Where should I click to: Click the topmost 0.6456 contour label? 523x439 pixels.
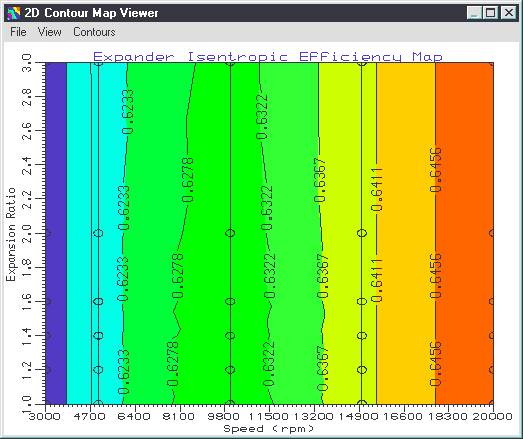(x=436, y=170)
